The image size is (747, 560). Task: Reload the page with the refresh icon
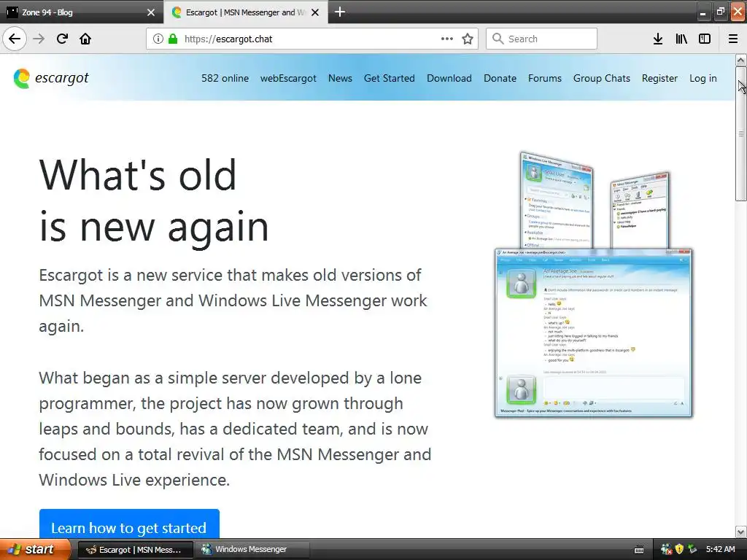tap(62, 39)
